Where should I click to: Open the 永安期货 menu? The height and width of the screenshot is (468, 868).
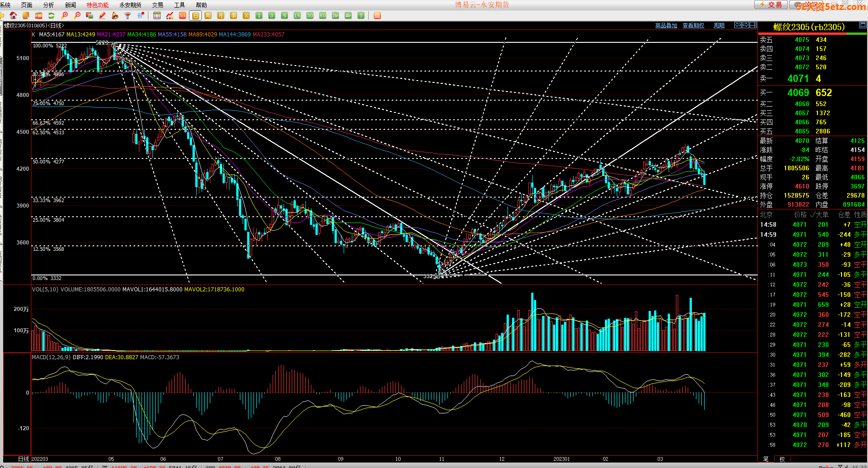(130, 5)
